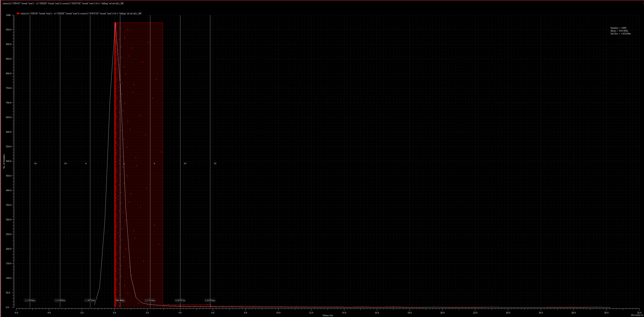The image size is (644, 317).
Task: Click the '344.489u' mean marker label
Action: [x=120, y=300]
